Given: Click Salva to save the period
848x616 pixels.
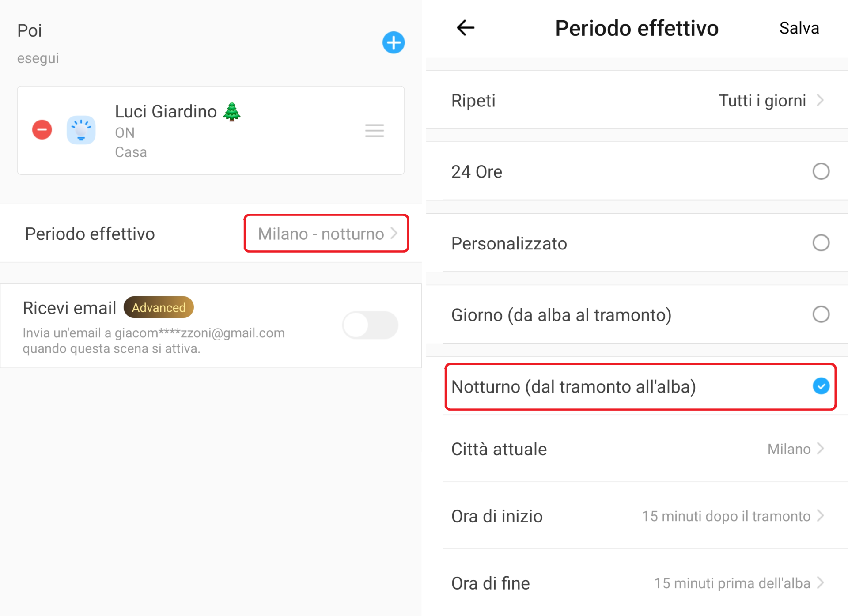Looking at the screenshot, I should [x=799, y=28].
